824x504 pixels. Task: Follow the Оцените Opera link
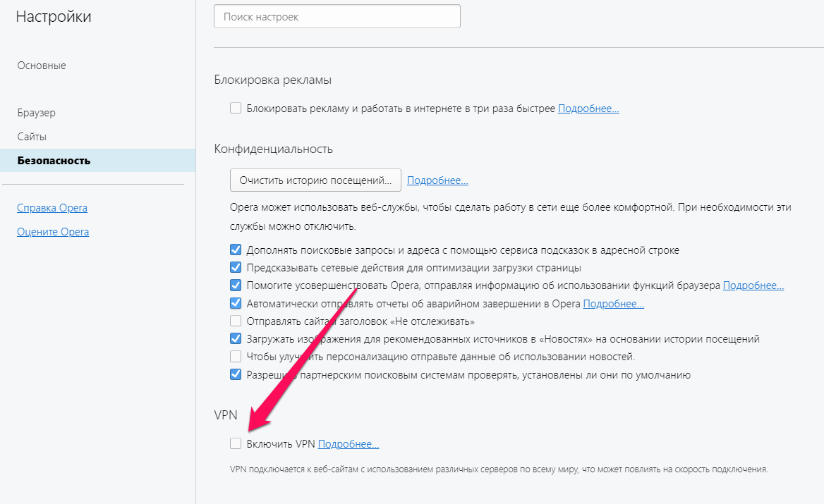pyautogui.click(x=53, y=232)
